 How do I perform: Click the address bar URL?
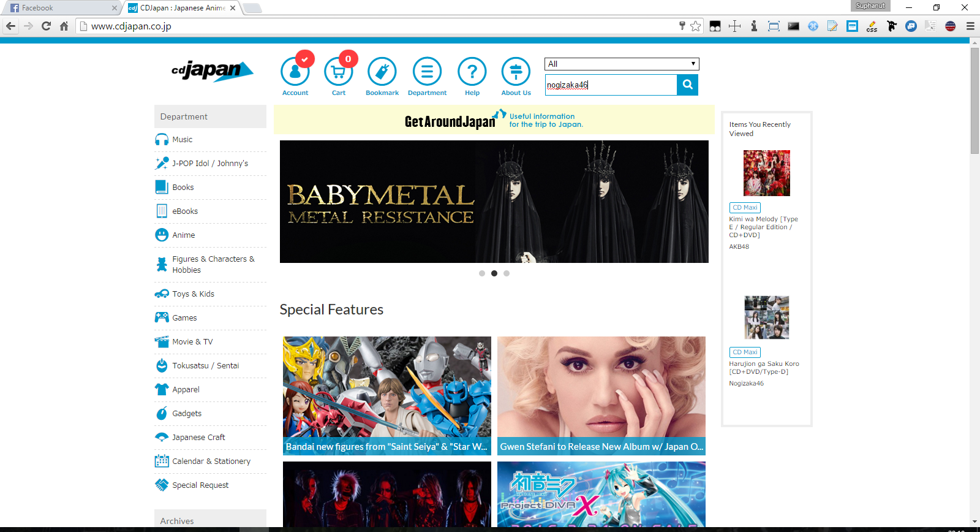coord(131,26)
